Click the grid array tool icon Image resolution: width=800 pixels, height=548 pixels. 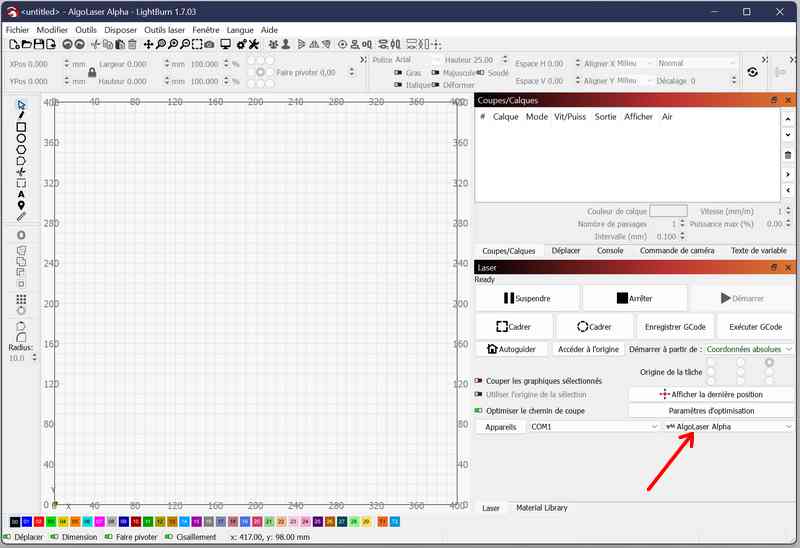tap(21, 299)
